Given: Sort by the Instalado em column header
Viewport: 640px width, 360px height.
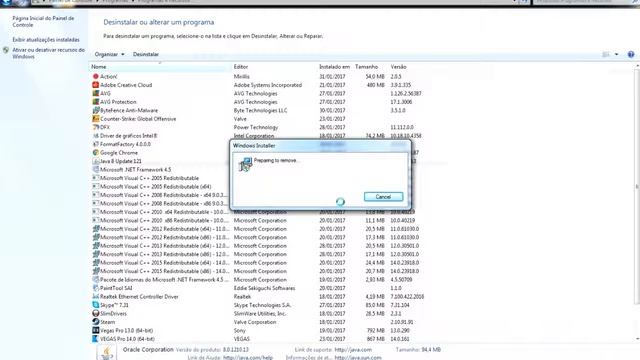Looking at the screenshot, I should 334,67.
